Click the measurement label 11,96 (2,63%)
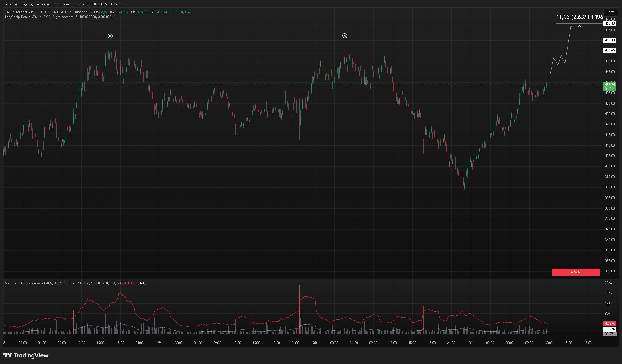This screenshot has height=364, width=622. [572, 17]
